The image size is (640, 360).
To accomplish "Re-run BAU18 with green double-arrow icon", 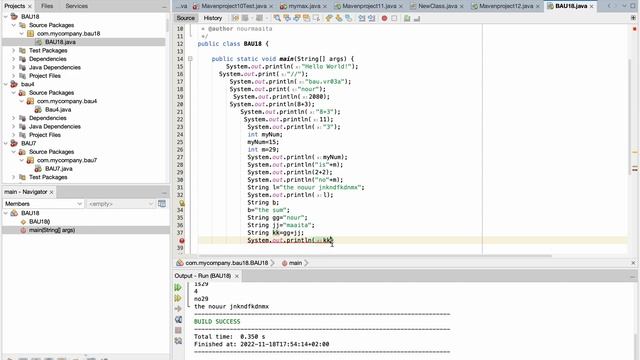I will click(x=178, y=287).
